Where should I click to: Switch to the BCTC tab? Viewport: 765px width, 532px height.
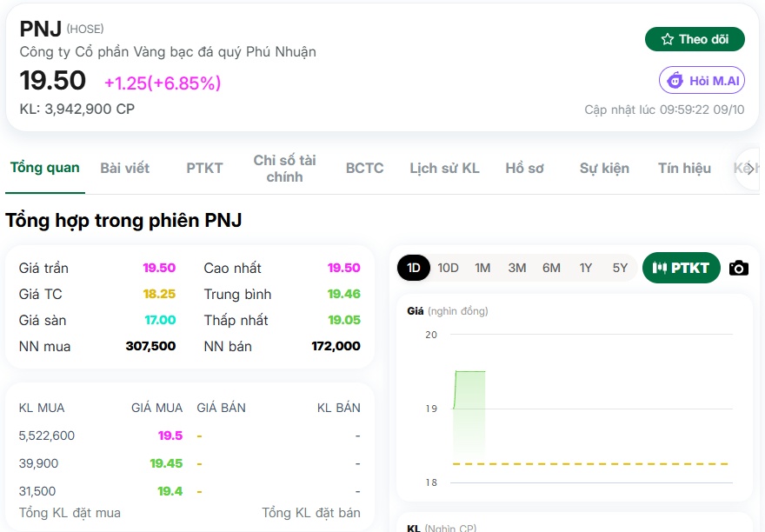tap(364, 168)
